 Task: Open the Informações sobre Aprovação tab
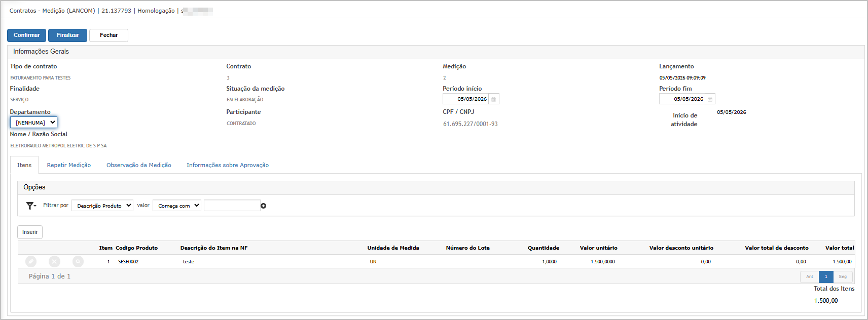(228, 165)
